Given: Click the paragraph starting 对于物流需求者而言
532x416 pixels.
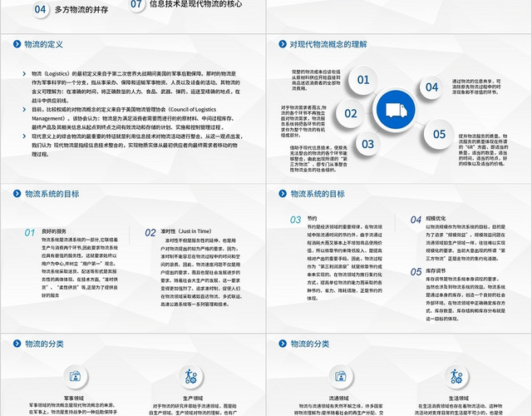Looking at the screenshot, I should pyautogui.click(x=303, y=121).
